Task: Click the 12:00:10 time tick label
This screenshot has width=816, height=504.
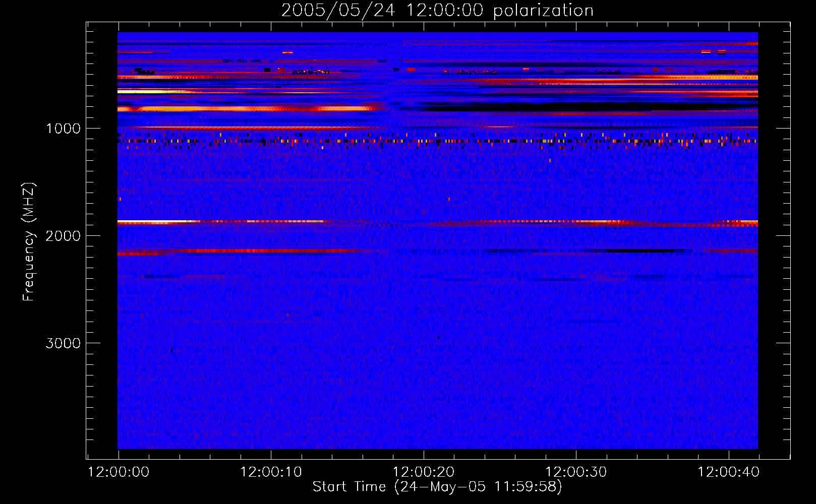Action: [271, 472]
